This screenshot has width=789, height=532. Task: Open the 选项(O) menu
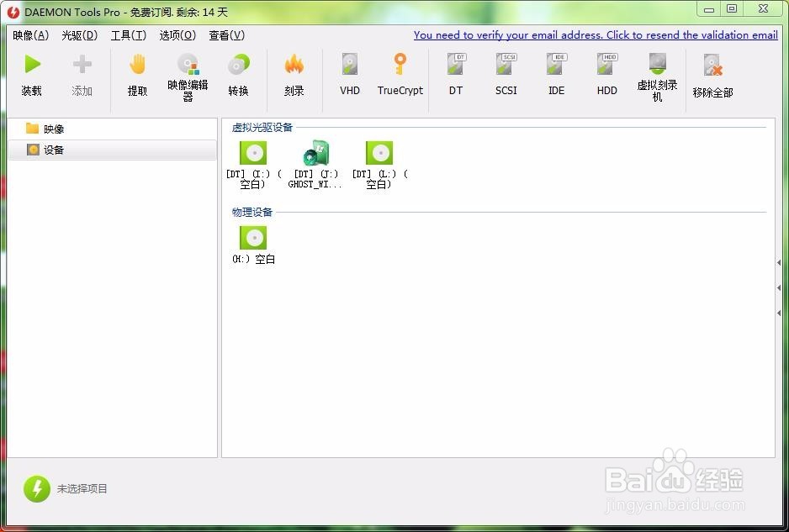coord(177,35)
